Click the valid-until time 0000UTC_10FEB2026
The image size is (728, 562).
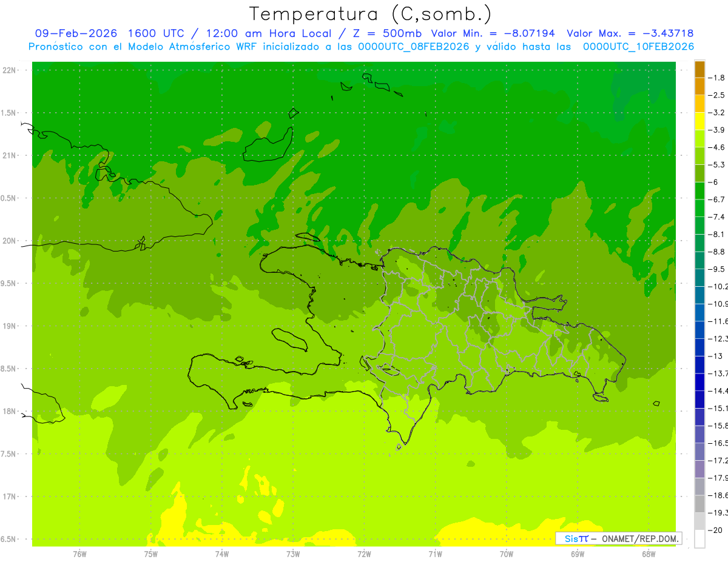638,46
